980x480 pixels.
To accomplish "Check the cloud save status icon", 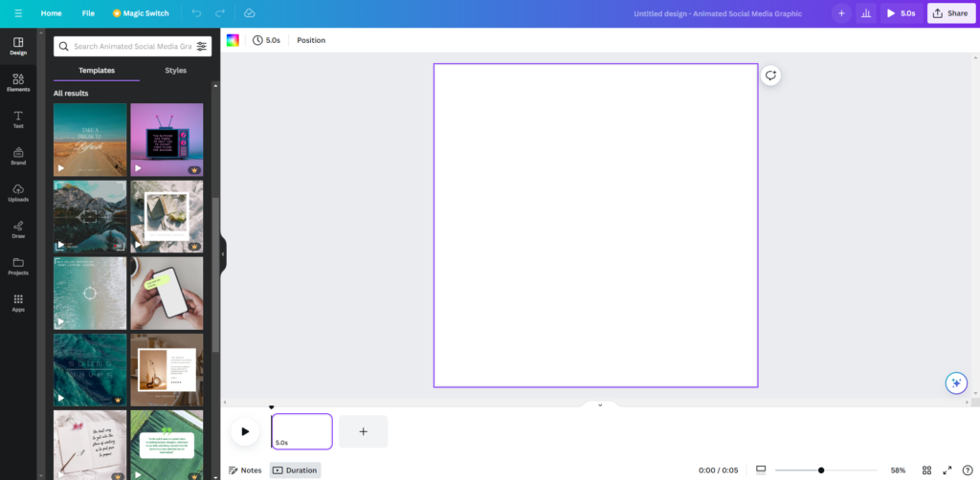I will [250, 13].
